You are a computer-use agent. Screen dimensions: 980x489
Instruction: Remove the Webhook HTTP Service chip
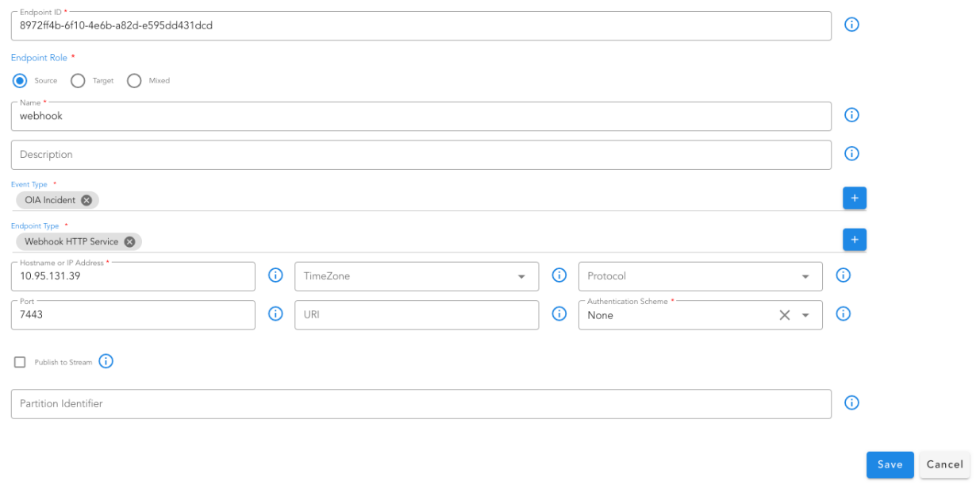129,241
